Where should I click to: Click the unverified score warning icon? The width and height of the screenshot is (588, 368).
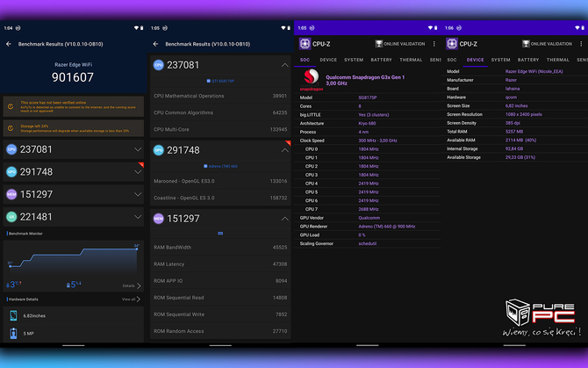coord(11,106)
